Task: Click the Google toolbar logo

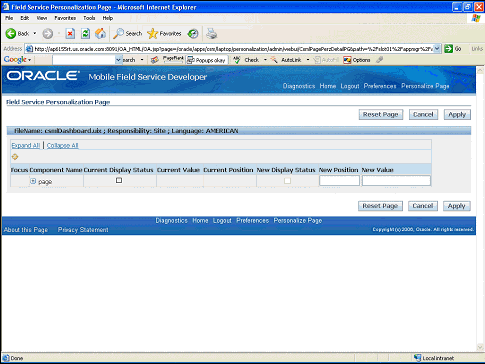Action: tap(15, 60)
